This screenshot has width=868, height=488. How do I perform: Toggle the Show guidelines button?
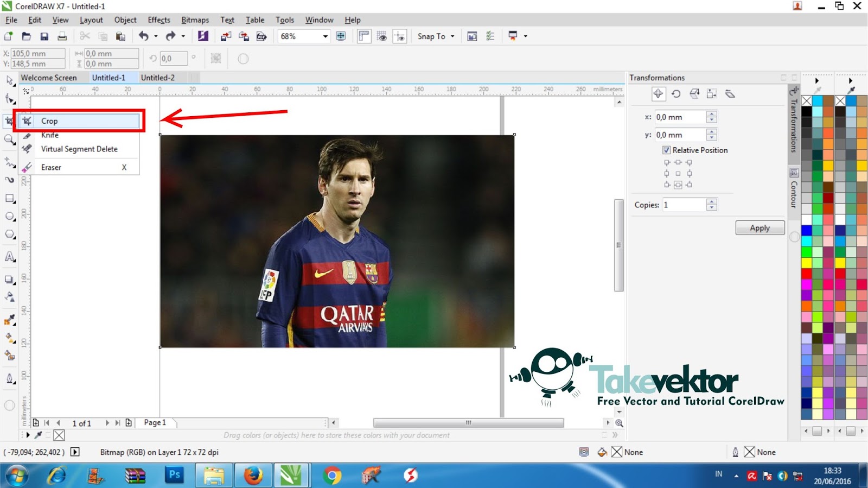[x=400, y=36]
